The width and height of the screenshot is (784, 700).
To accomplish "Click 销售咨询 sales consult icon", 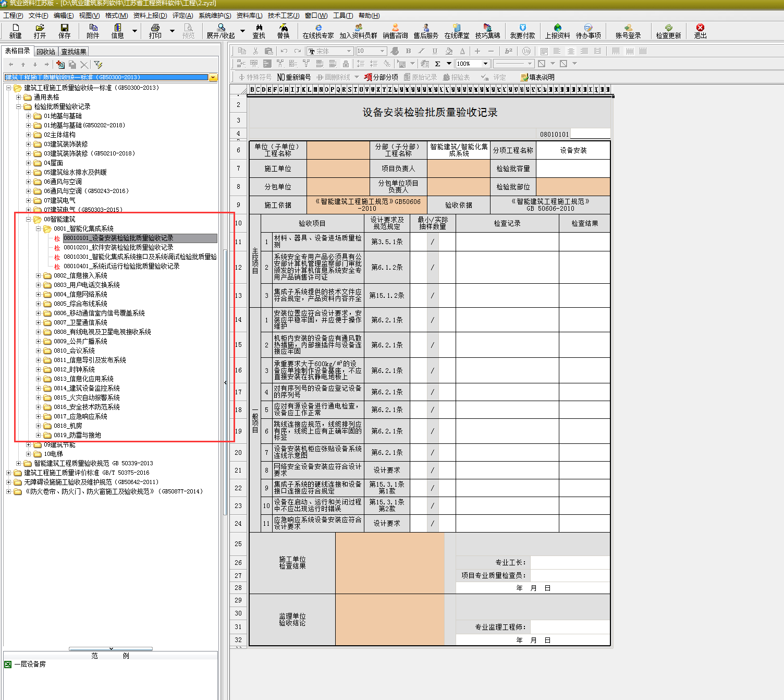I will (395, 31).
